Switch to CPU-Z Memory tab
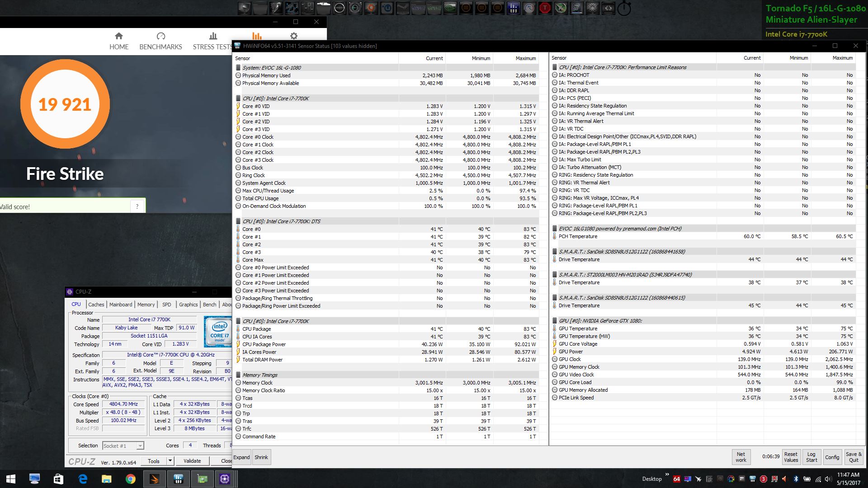The width and height of the screenshot is (868, 488). [x=146, y=305]
